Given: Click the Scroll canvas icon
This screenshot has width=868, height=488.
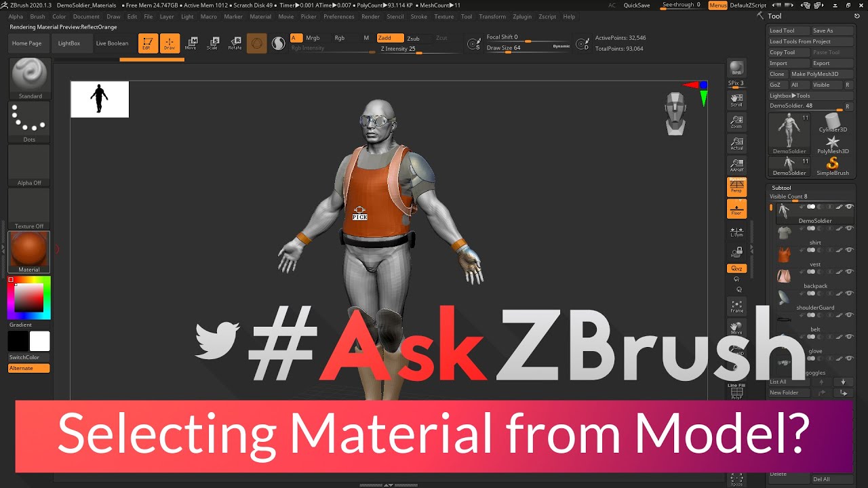Looking at the screenshot, I should point(736,100).
